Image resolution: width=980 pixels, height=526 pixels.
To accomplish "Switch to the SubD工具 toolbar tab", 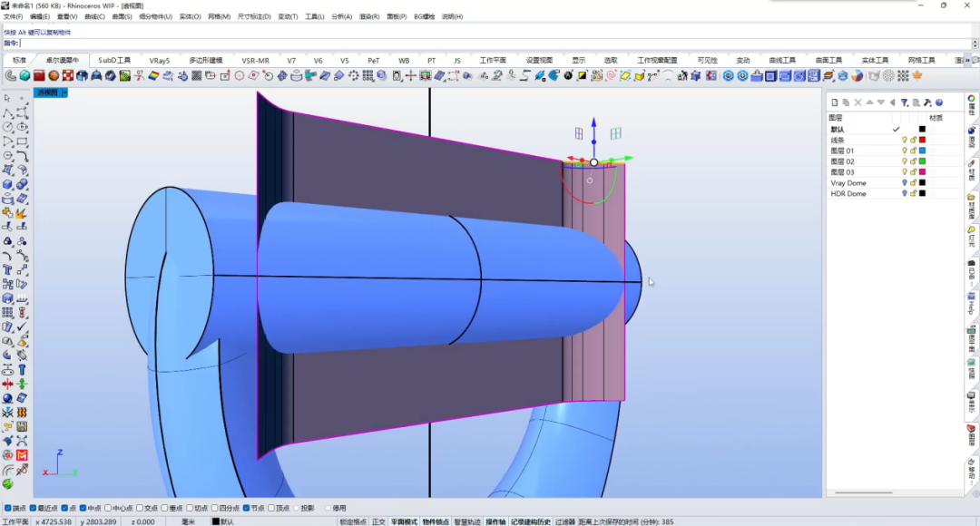I will coord(114,61).
